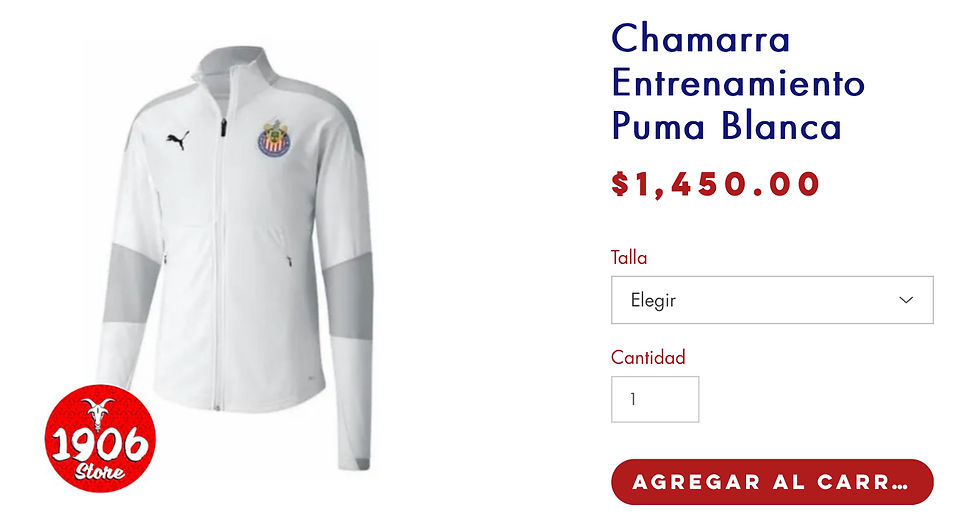
Task: Click the $1,450.00 price text
Action: click(x=715, y=184)
